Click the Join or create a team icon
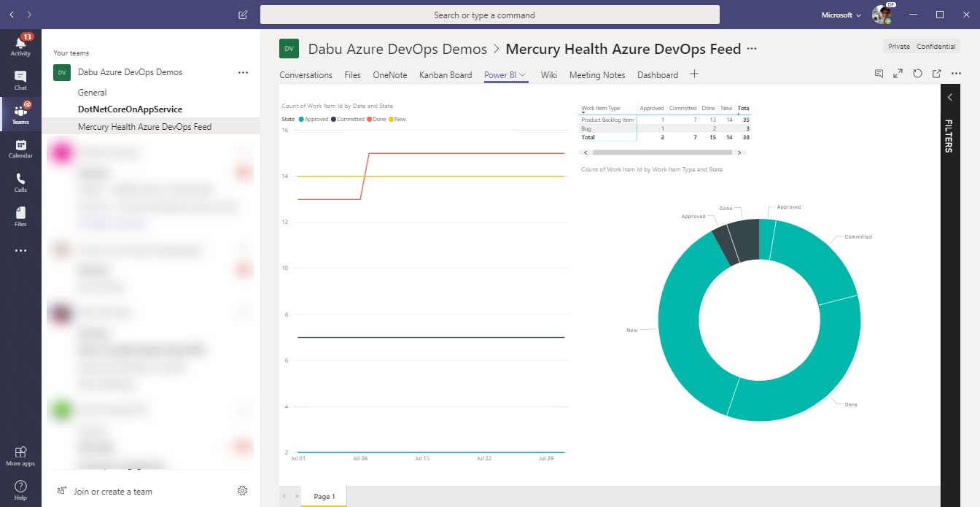 62,491
